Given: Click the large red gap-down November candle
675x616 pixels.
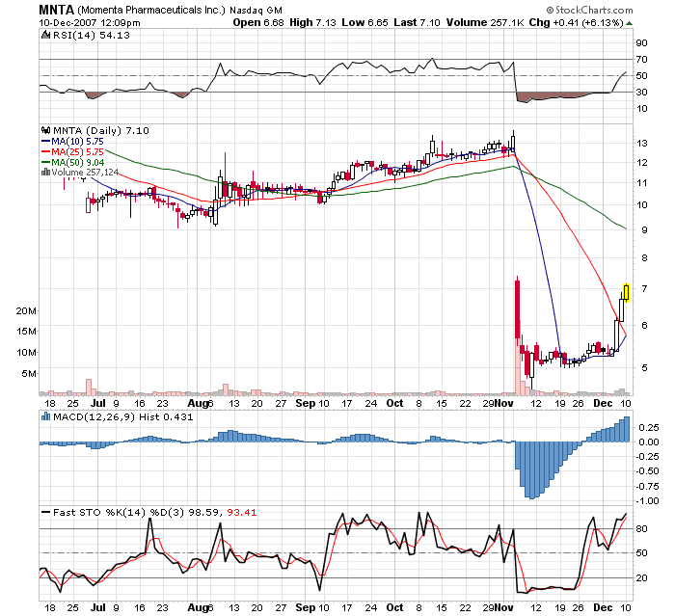Looking at the screenshot, I should pyautogui.click(x=518, y=308).
